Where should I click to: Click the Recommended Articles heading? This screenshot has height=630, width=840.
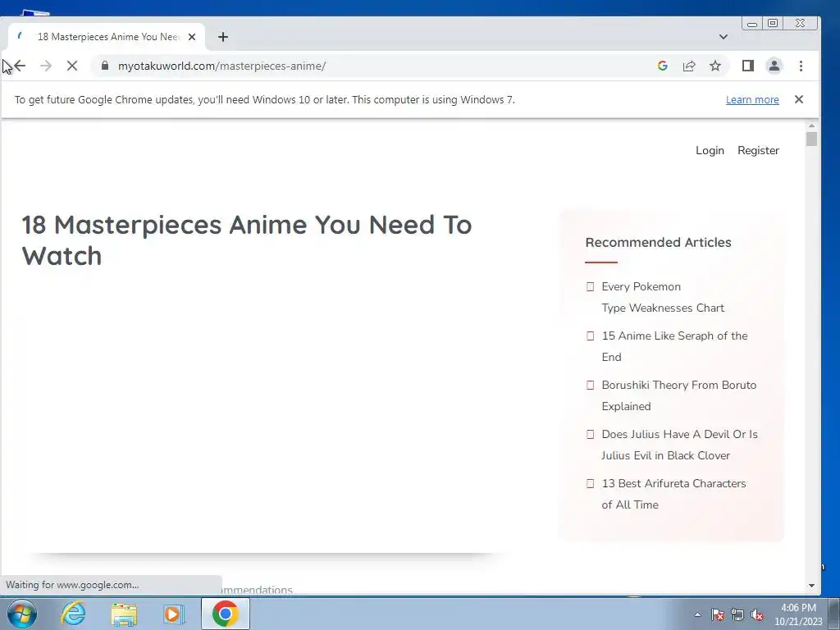pos(658,242)
